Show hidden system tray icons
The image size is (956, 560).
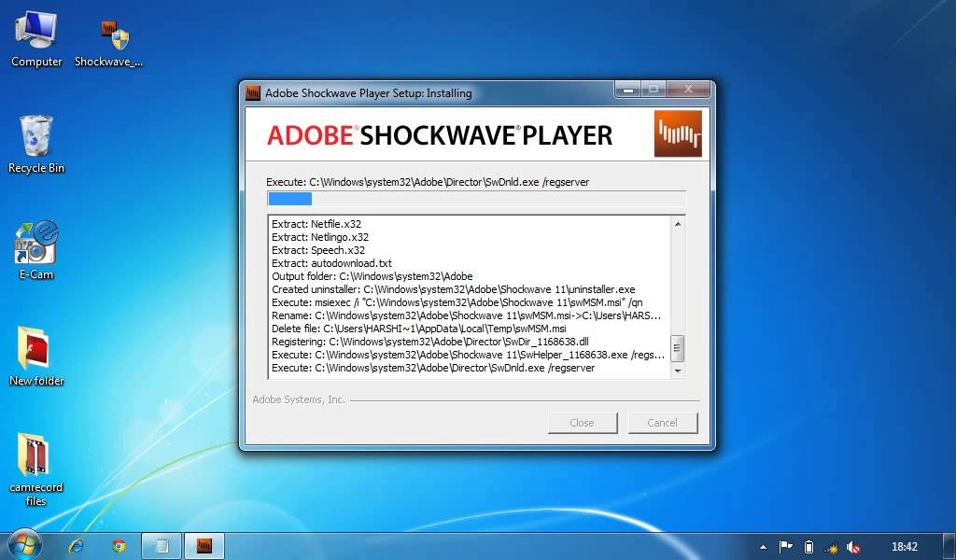tap(763, 547)
